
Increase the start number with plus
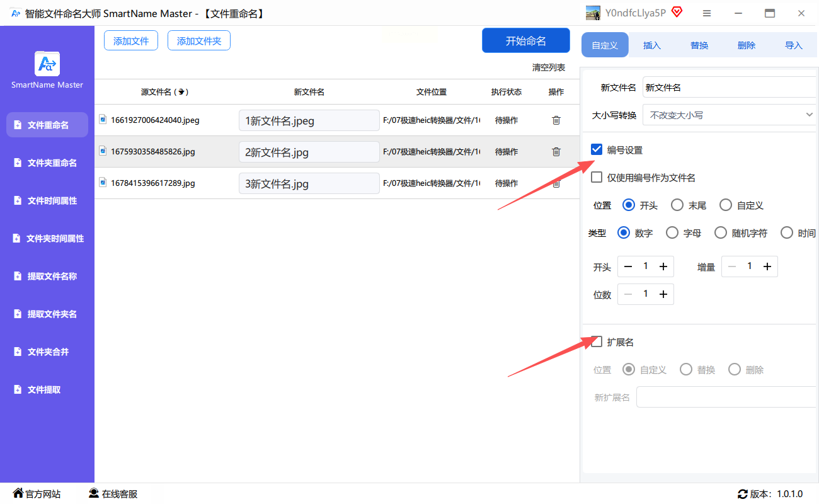tap(663, 266)
